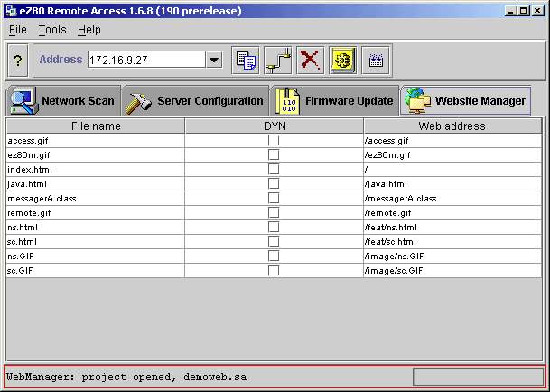Click the yellow gear settings toolbar icon
Image resolution: width=550 pixels, height=392 pixels.
click(x=343, y=60)
